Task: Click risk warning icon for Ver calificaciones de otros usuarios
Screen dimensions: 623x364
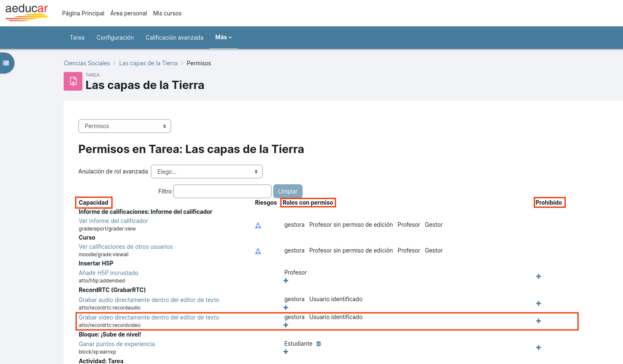Action: pyautogui.click(x=258, y=251)
